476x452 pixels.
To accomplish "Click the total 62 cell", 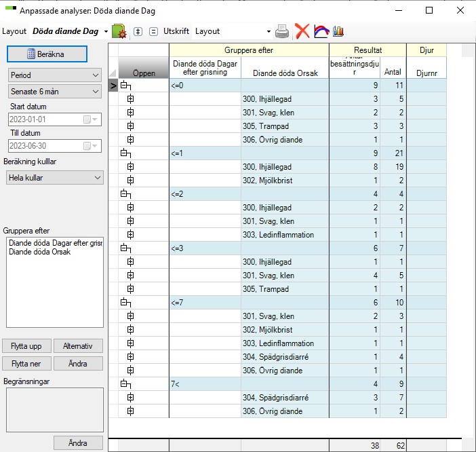I will point(393,446).
